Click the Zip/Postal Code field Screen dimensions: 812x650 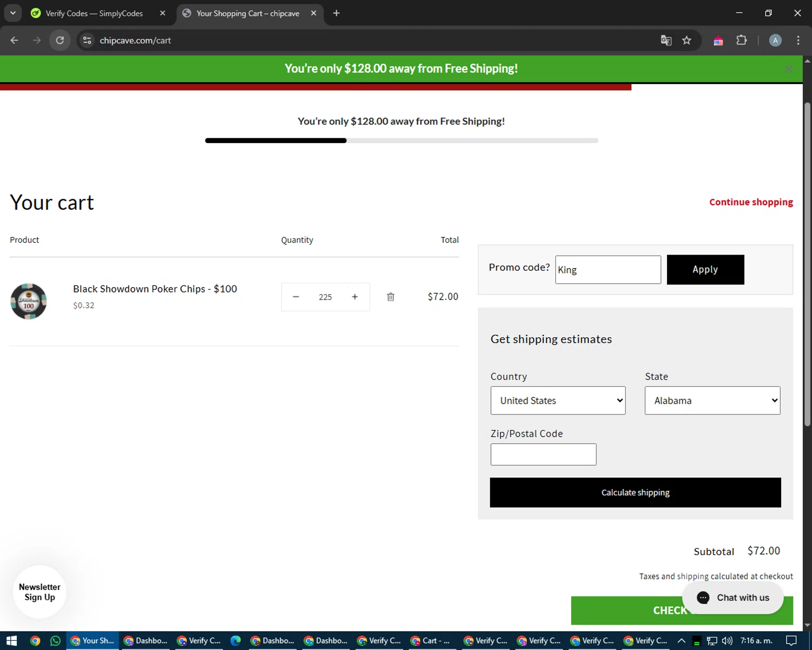click(543, 454)
